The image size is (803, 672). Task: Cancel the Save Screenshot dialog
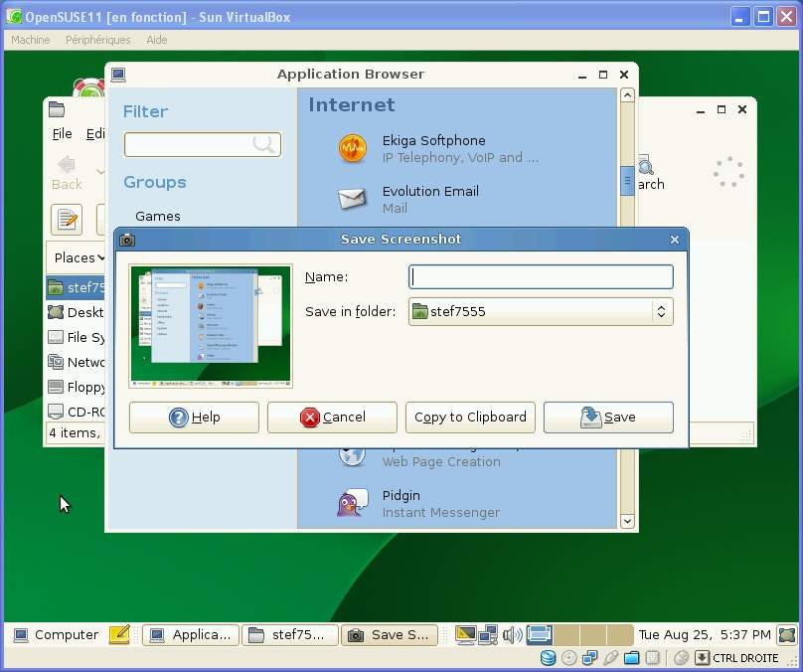pos(332,418)
